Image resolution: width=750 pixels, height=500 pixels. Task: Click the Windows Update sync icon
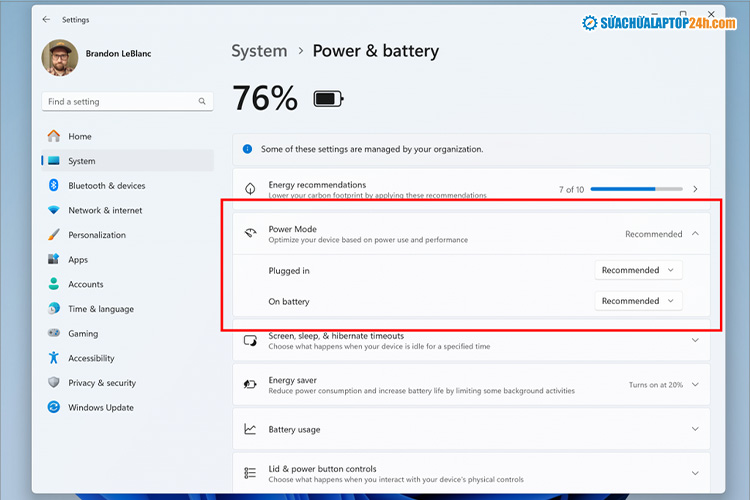[x=54, y=408]
